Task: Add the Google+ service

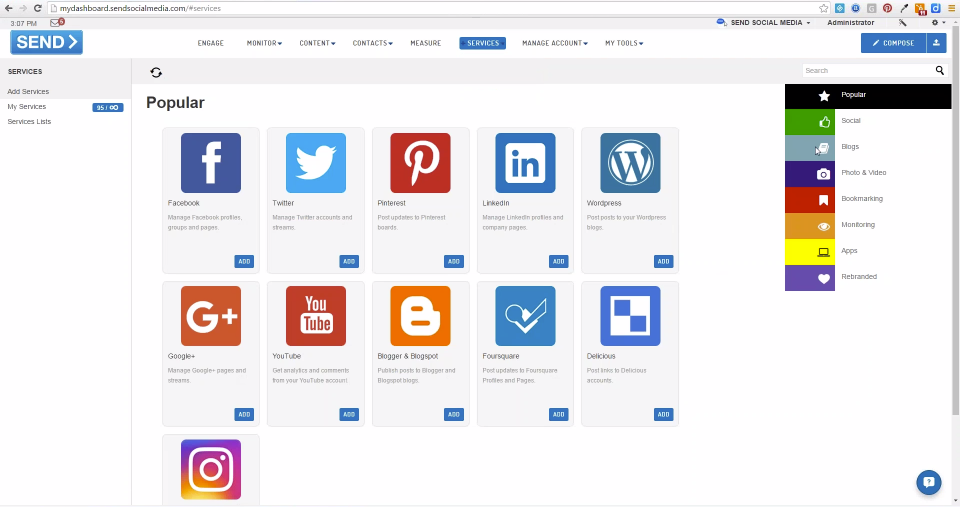Action: pos(244,415)
